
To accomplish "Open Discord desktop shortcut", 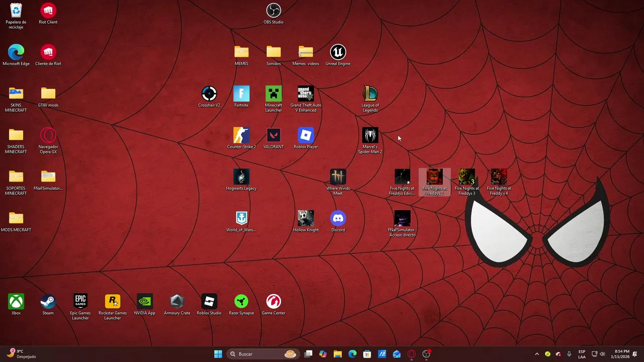I will tap(338, 222).
